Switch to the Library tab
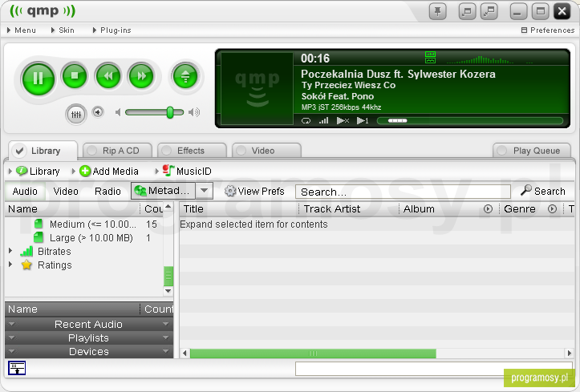 click(43, 151)
